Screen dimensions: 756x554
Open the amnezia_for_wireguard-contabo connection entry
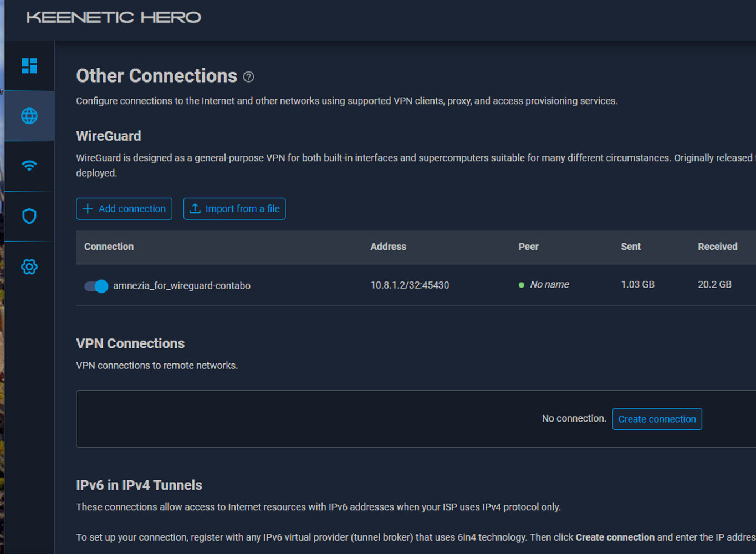pos(182,286)
